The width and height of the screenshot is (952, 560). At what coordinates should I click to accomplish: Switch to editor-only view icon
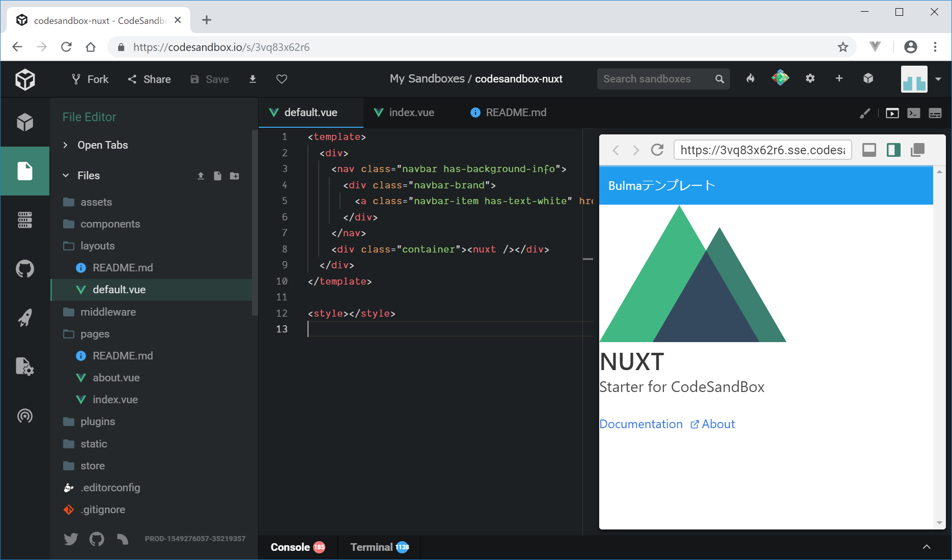[913, 113]
